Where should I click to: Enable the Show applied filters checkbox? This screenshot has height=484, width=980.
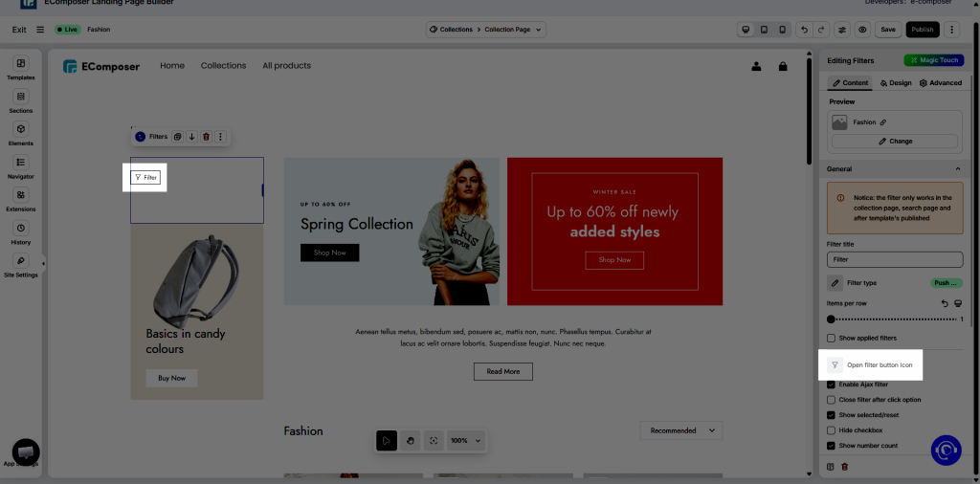coord(831,339)
